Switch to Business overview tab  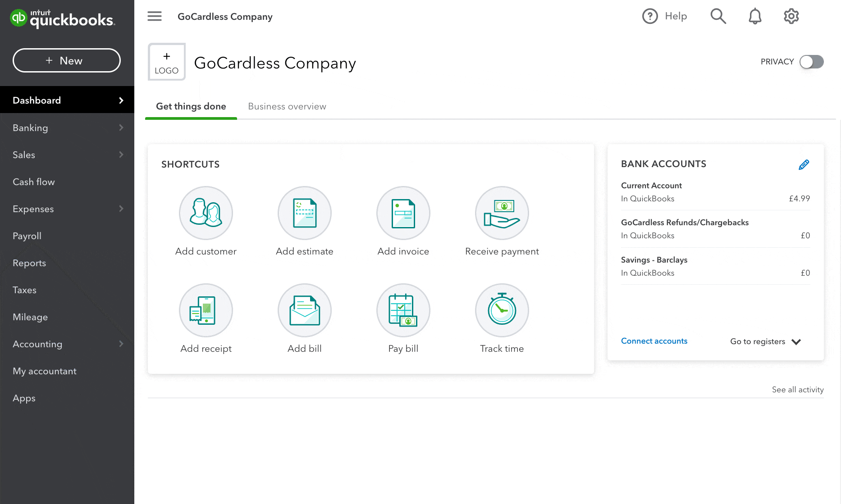287,106
